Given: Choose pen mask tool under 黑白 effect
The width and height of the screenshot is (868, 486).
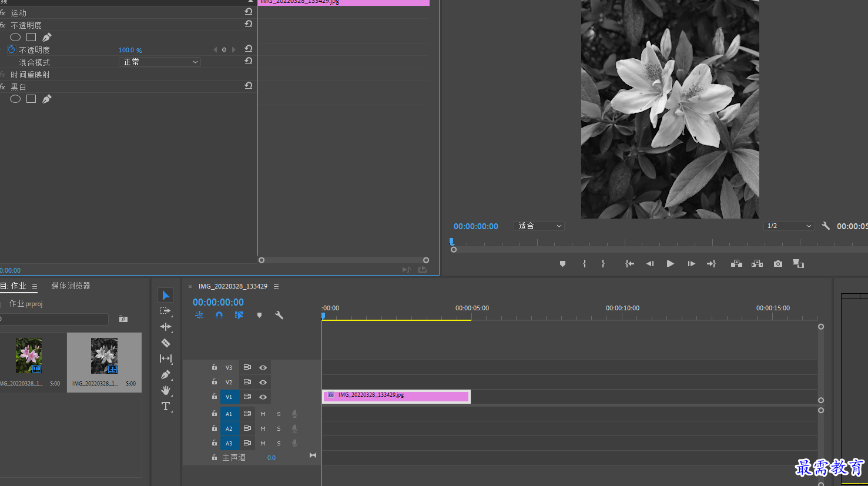Looking at the screenshot, I should click(x=47, y=99).
